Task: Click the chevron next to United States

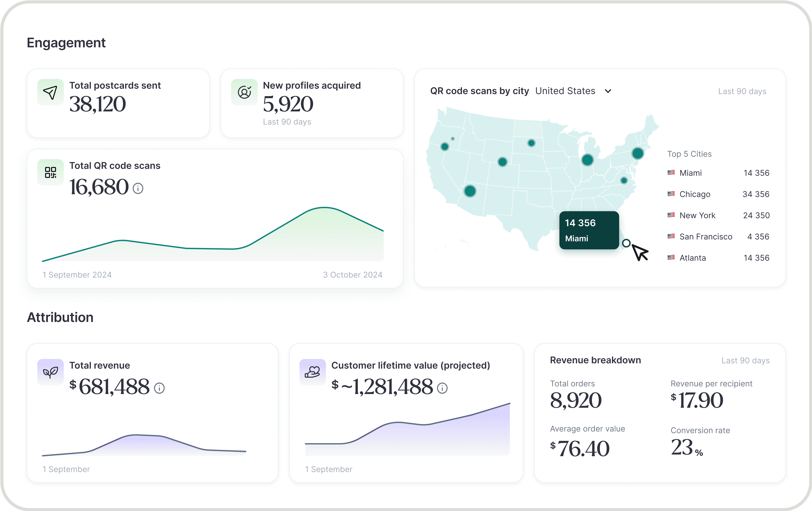Action: (608, 91)
